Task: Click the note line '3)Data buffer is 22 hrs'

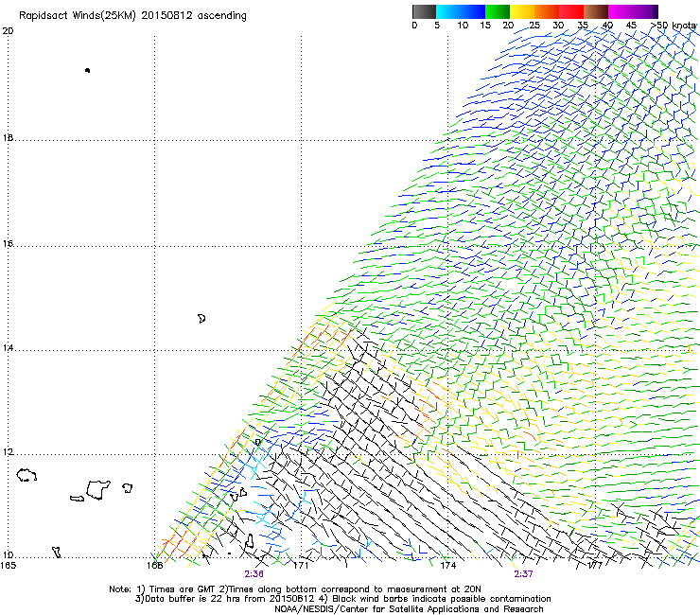Action: 343,599
